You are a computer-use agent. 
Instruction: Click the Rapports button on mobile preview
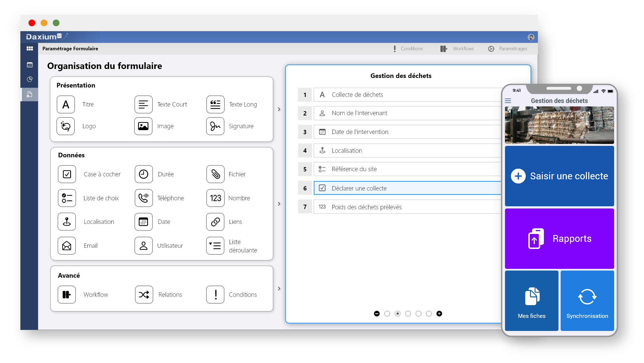pyautogui.click(x=559, y=239)
